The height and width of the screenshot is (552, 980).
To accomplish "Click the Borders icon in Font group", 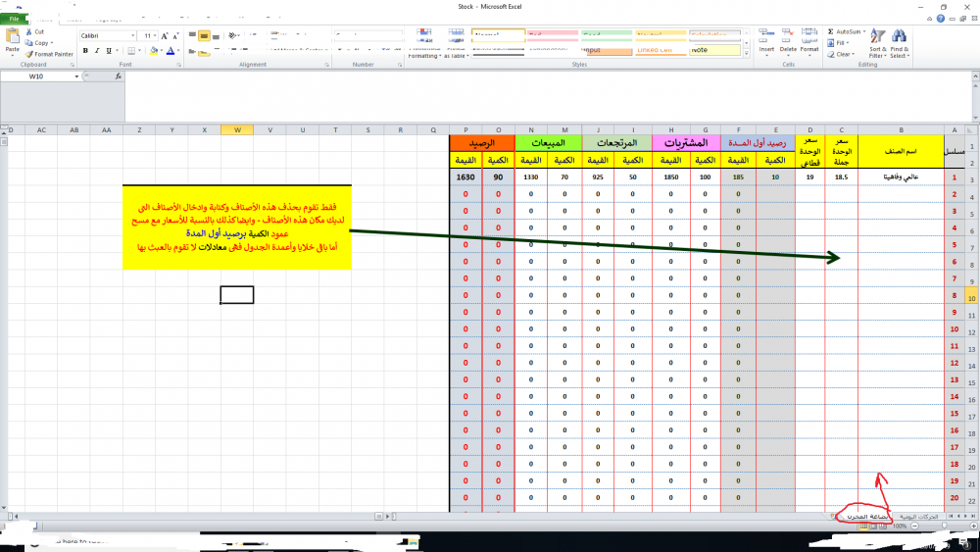I will [131, 51].
